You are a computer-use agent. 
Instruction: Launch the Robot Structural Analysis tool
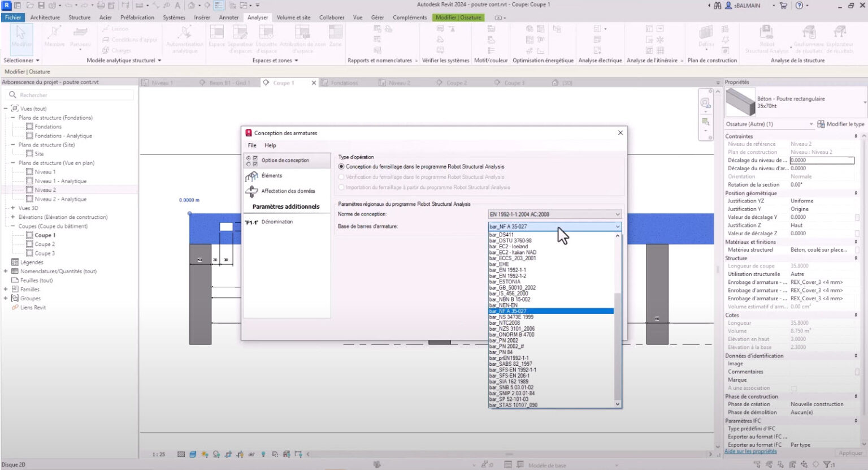pyautogui.click(x=766, y=40)
